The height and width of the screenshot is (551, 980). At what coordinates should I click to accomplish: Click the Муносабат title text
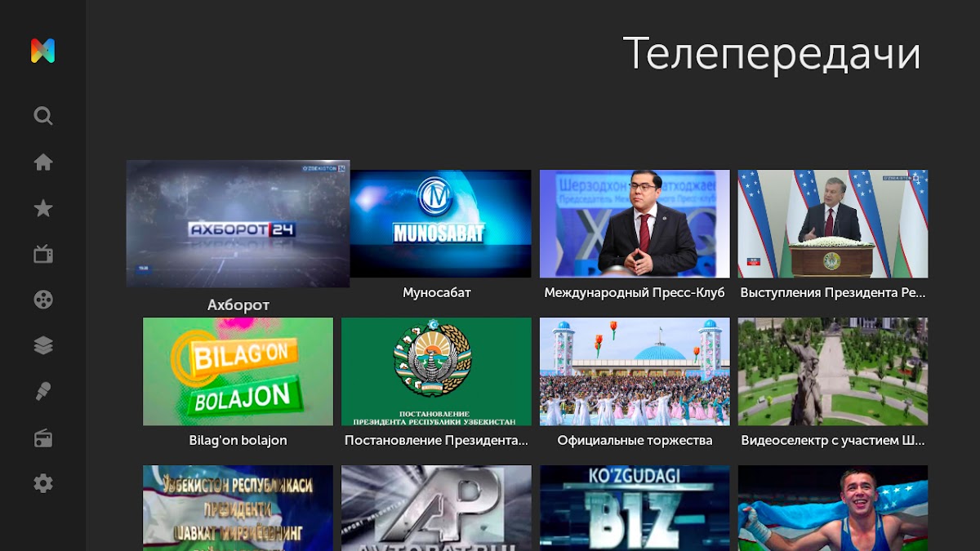(x=436, y=292)
